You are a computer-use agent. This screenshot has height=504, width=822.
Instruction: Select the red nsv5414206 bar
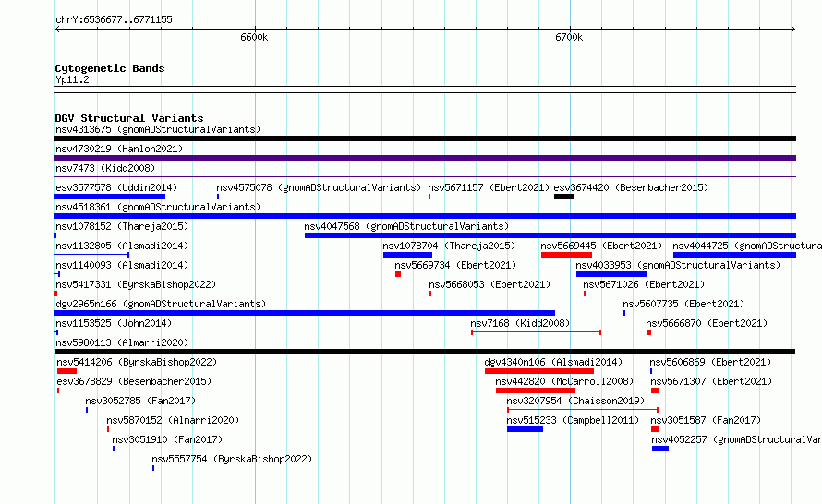tap(66, 371)
